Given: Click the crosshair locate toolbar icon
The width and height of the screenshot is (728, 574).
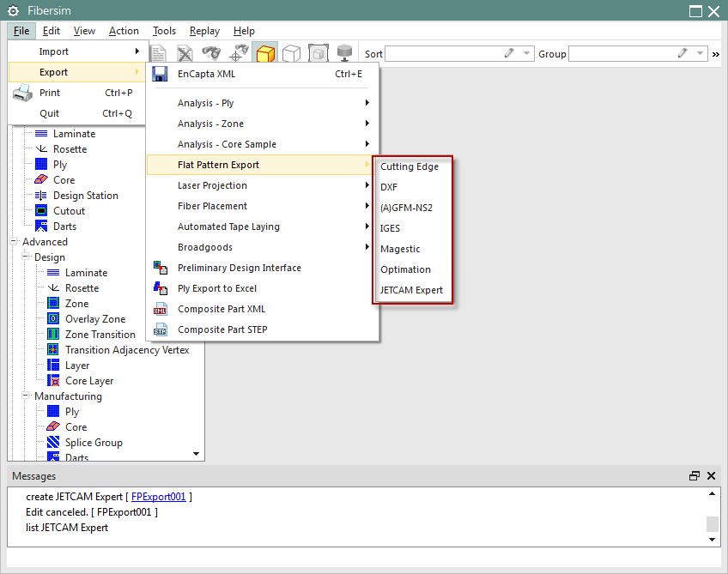Looking at the screenshot, I should tap(238, 52).
